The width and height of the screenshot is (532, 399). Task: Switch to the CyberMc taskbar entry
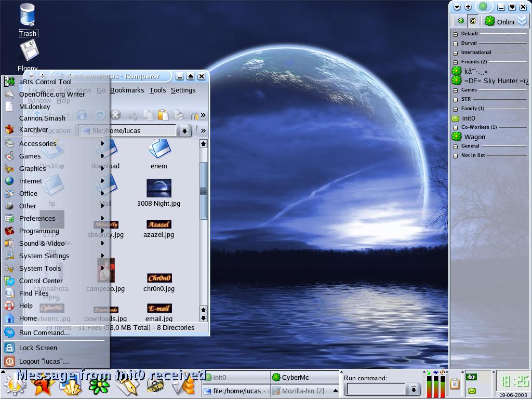tap(304, 377)
